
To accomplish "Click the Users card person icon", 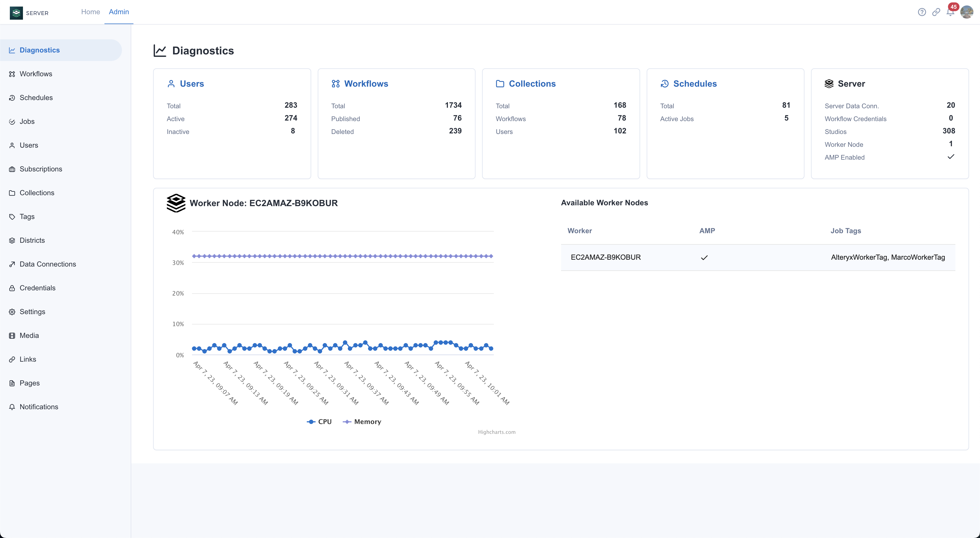I will [x=171, y=84].
